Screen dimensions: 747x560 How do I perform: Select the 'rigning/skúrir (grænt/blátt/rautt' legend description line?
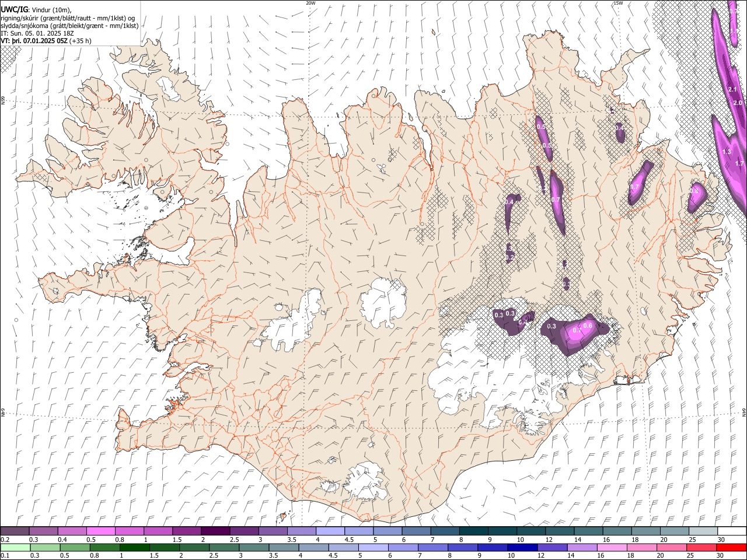67,17
